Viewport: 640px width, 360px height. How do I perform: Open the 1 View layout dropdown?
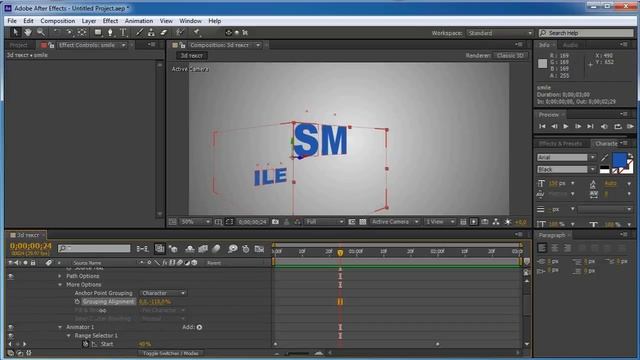440,222
